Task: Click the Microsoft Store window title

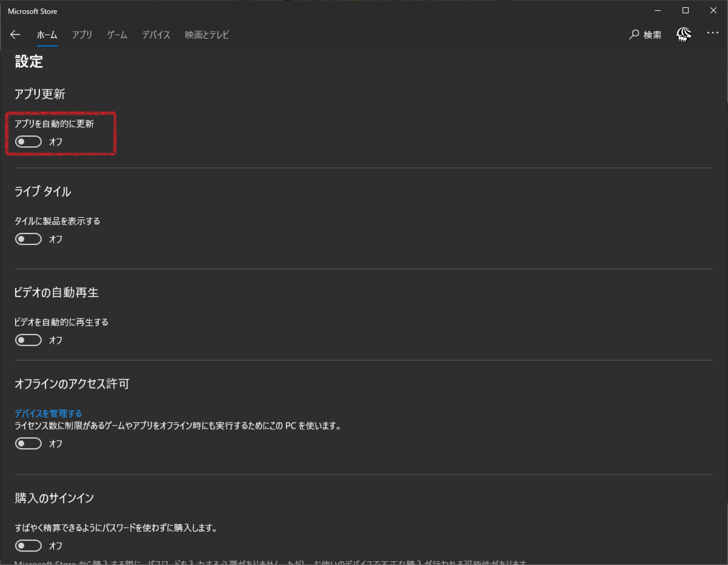Action: pyautogui.click(x=33, y=11)
